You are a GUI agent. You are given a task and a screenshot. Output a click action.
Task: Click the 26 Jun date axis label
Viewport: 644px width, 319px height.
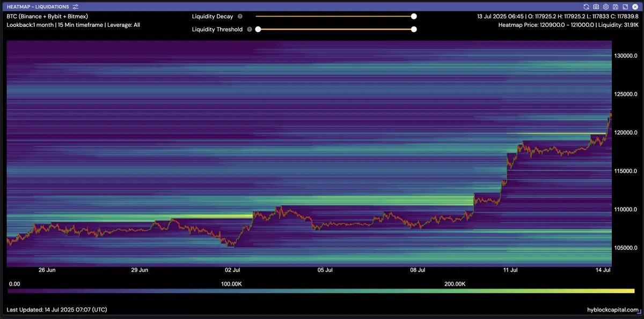tap(47, 270)
